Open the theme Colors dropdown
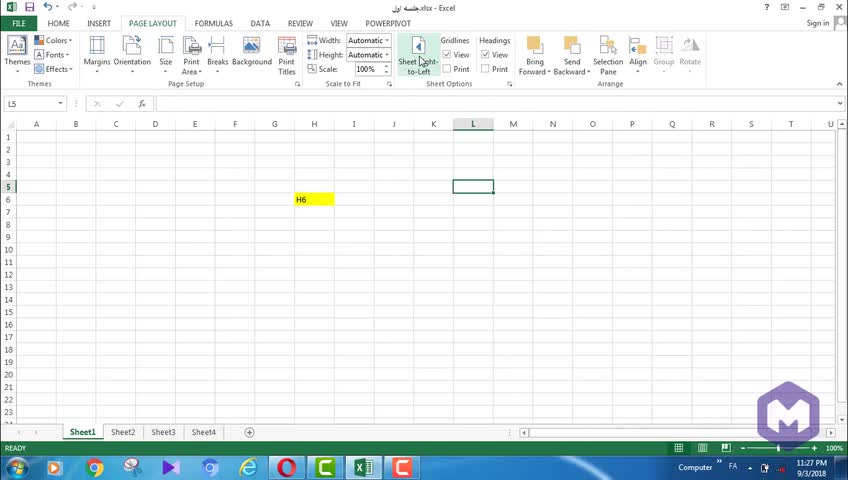Viewport: 848px width, 480px height. click(53, 41)
